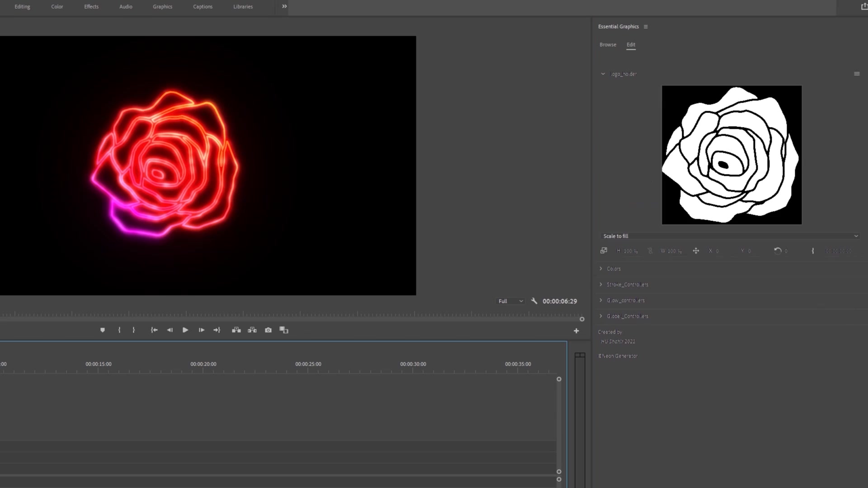Viewport: 868px width, 488px height.
Task: Click the scale icon beside H 100%
Action: (604, 251)
